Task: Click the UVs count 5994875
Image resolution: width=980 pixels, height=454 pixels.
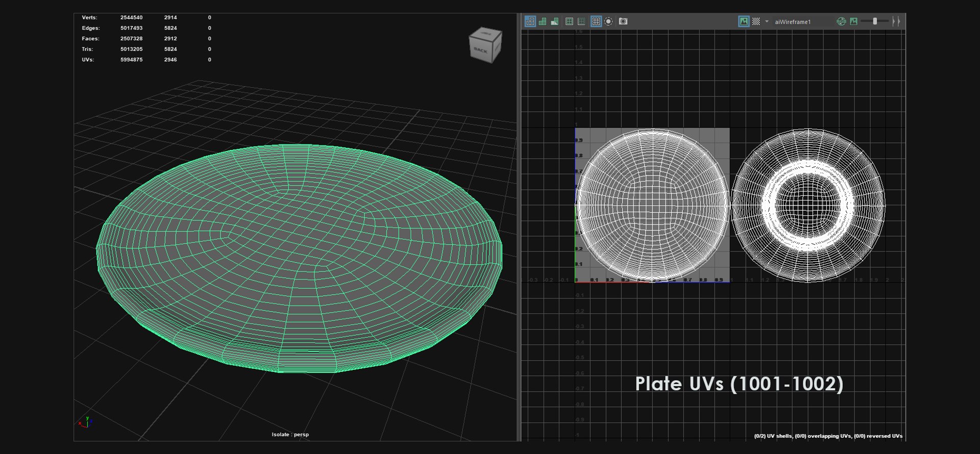Action: coord(131,60)
